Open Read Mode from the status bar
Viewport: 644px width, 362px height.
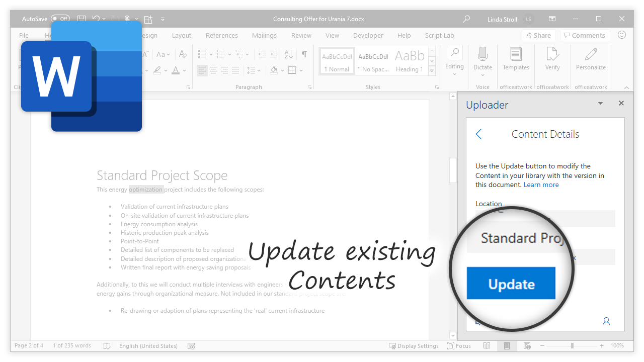pyautogui.click(x=487, y=345)
